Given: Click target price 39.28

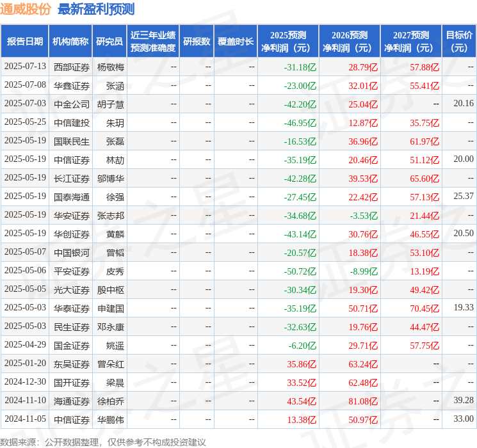Looking at the screenshot, I should click(464, 400).
